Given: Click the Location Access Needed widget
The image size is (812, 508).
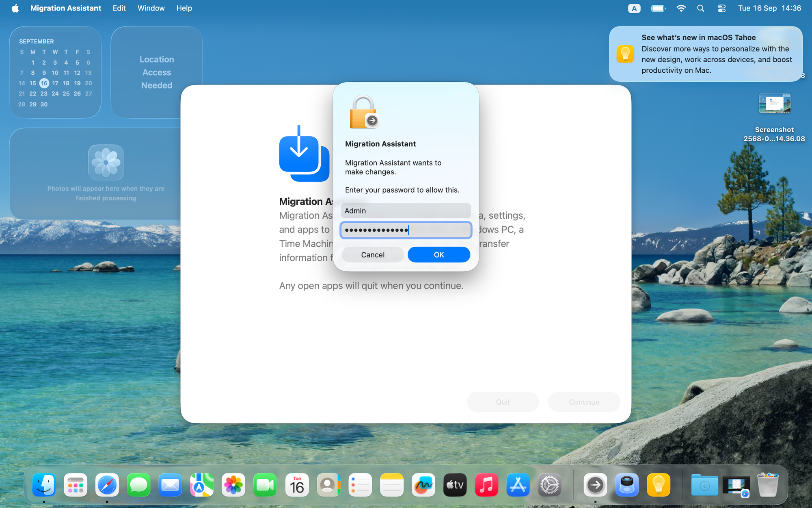Looking at the screenshot, I should (x=157, y=72).
